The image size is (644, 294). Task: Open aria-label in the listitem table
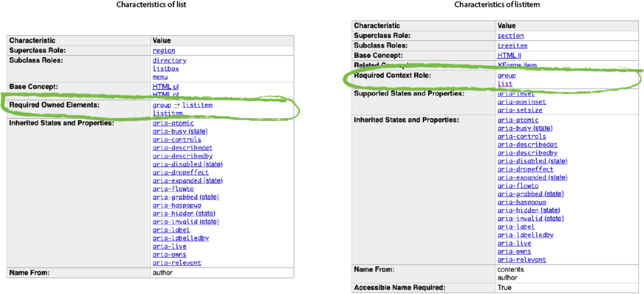click(516, 226)
